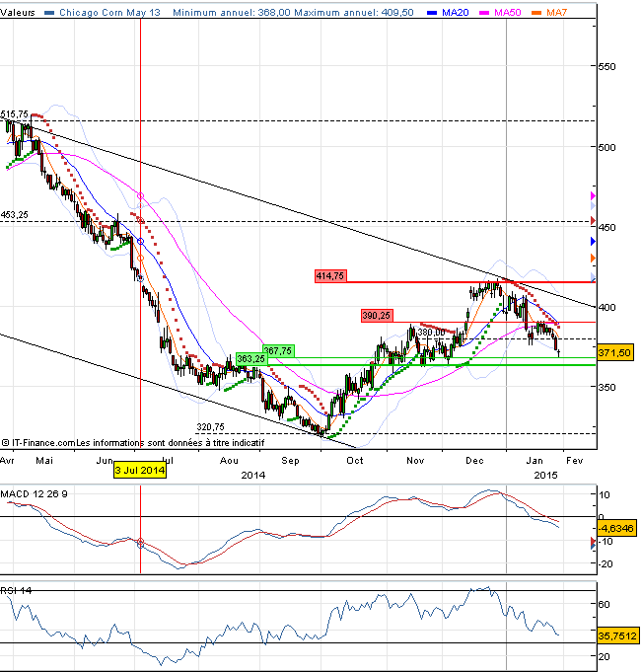The height and width of the screenshot is (672, 642).
Task: Click the -4,6346 MACD value tag
Action: coord(615,528)
